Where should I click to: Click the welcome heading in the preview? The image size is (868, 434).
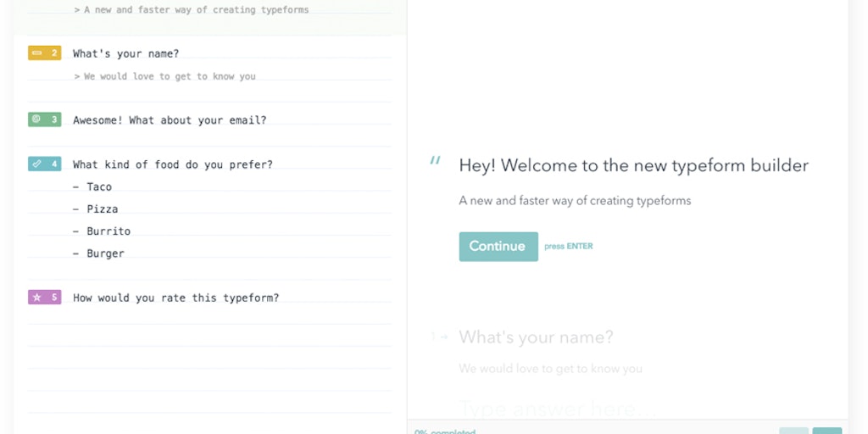coord(634,165)
